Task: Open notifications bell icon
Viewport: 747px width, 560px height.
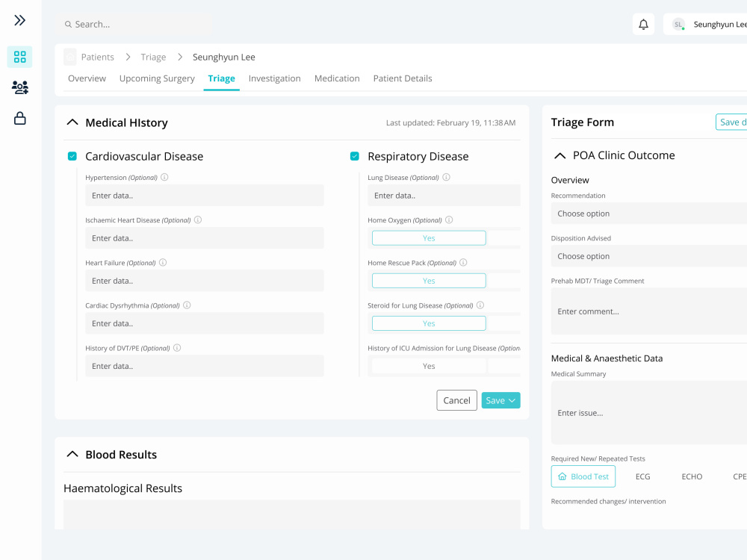Action: pyautogui.click(x=643, y=25)
